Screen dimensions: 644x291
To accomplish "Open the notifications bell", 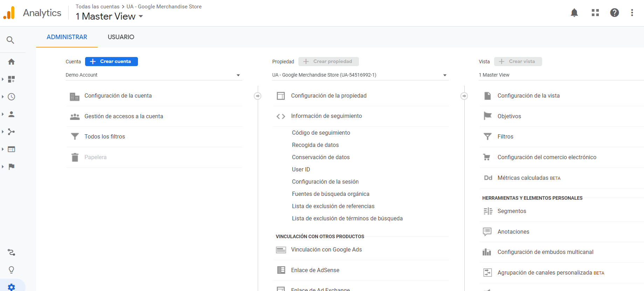I will (x=574, y=13).
